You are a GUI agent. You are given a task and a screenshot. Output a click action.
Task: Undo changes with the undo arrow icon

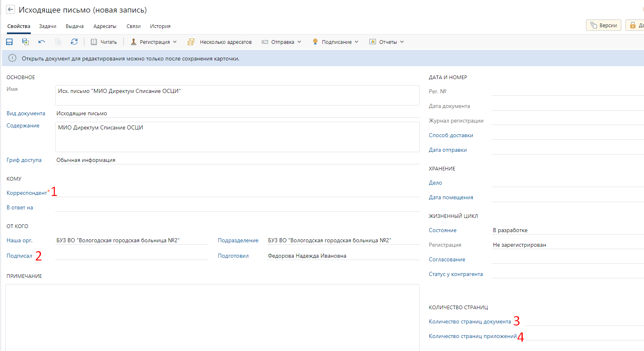pyautogui.click(x=41, y=42)
